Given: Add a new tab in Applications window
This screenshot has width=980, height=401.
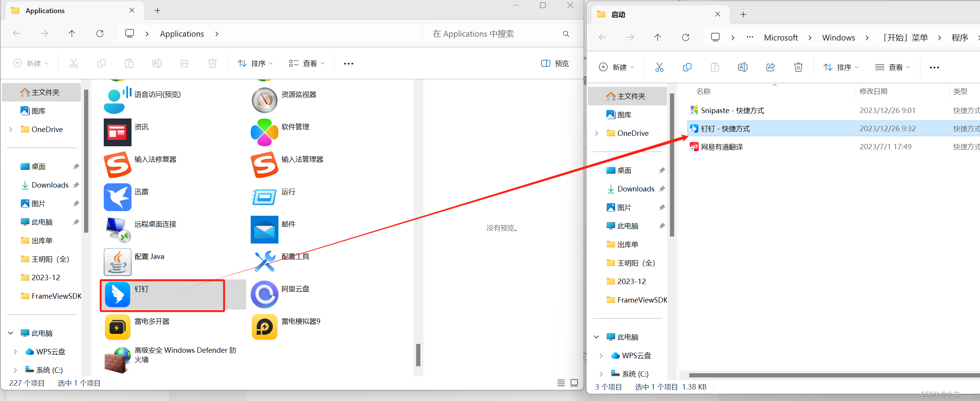Looking at the screenshot, I should pyautogui.click(x=157, y=10).
